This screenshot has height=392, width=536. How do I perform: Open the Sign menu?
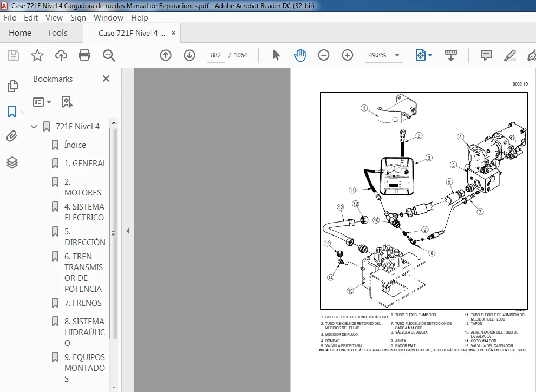[x=78, y=18]
